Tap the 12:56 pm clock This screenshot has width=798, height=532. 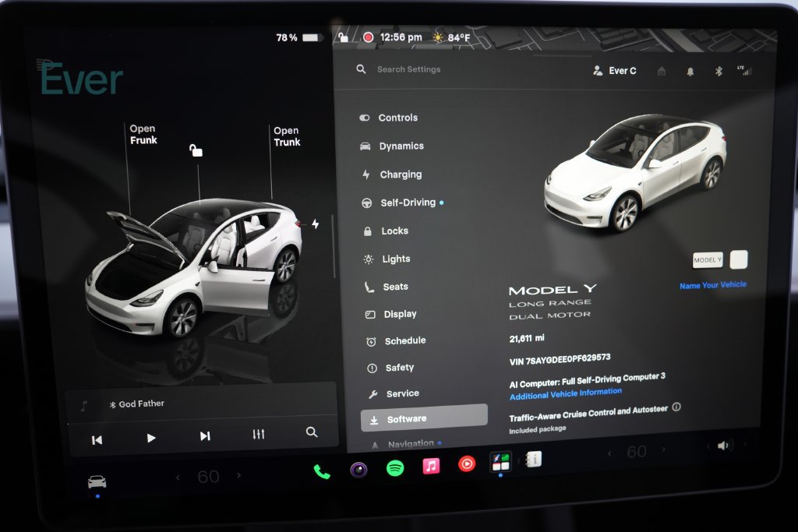401,37
